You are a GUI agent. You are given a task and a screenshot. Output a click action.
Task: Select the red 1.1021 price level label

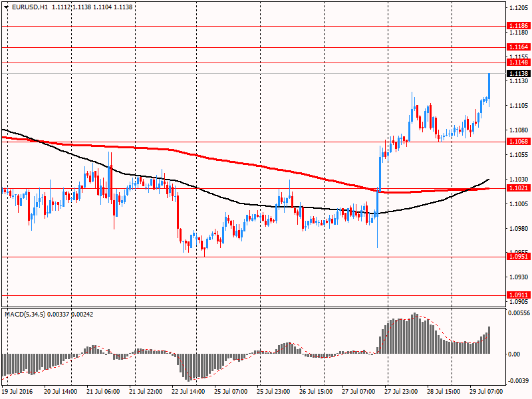click(x=519, y=188)
